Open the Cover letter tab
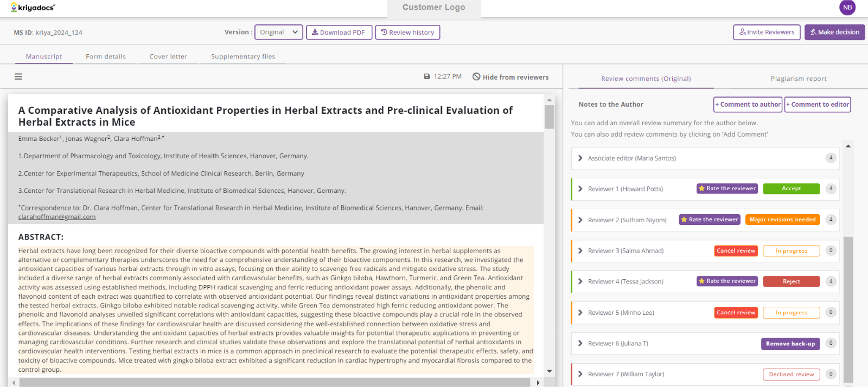 tap(168, 56)
